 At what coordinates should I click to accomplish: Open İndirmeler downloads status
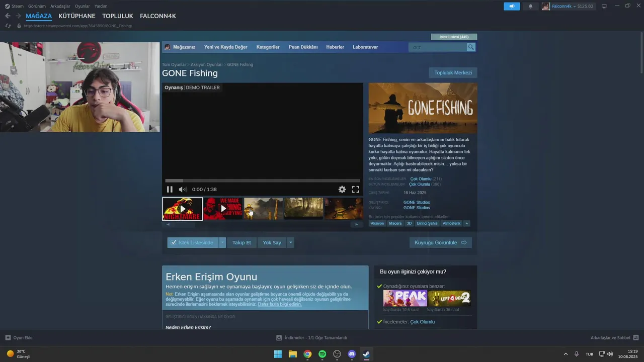point(311,338)
